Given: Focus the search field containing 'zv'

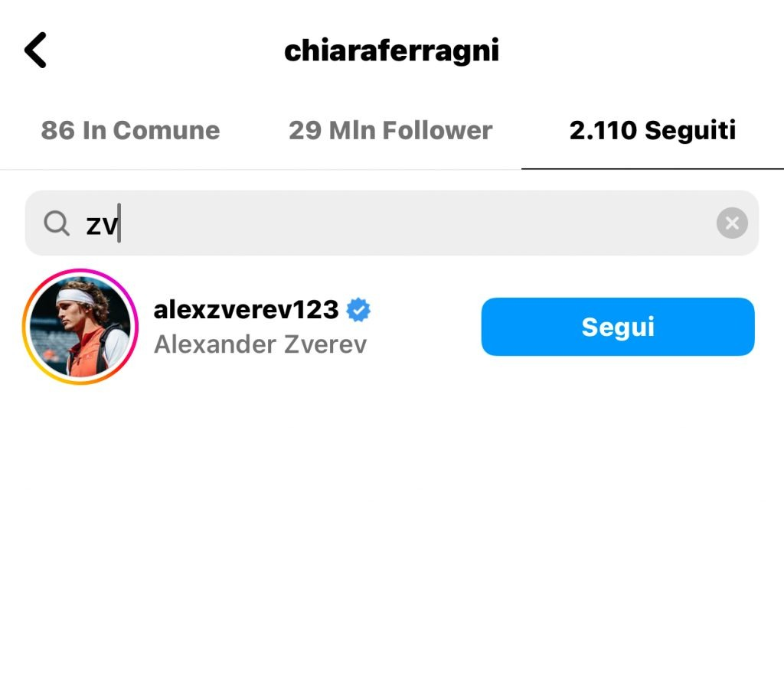Looking at the screenshot, I should coord(392,223).
